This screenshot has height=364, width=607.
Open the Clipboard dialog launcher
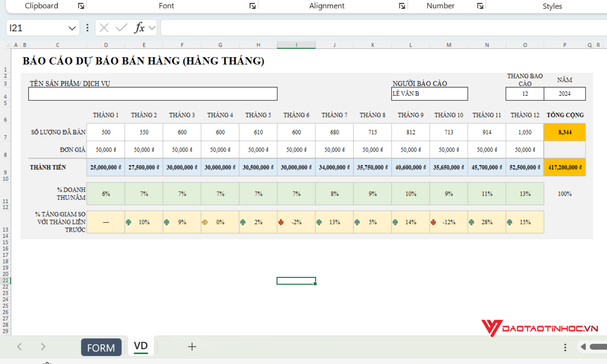point(81,6)
